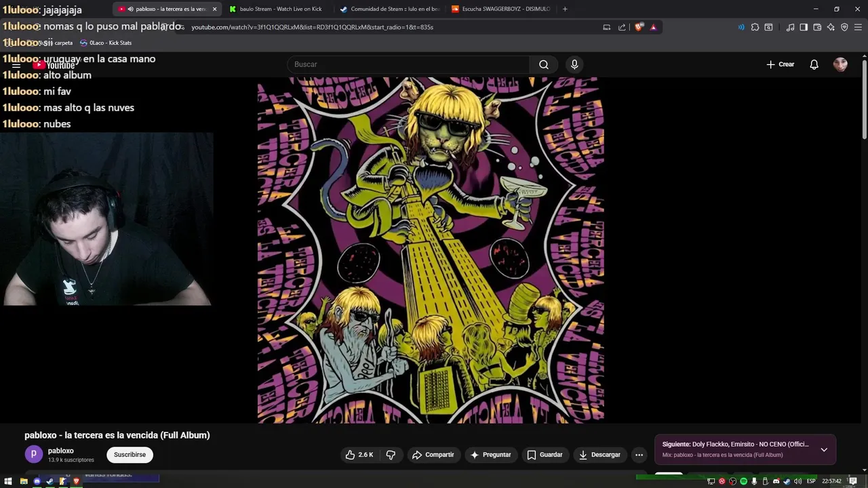Focus the Buscar search field
868x488 pixels.
click(408, 64)
